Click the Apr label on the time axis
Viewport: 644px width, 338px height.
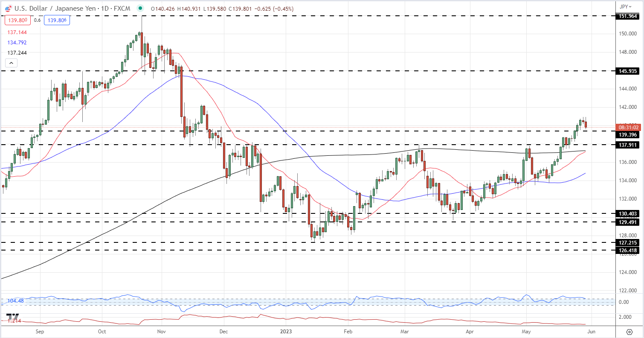tap(470, 331)
